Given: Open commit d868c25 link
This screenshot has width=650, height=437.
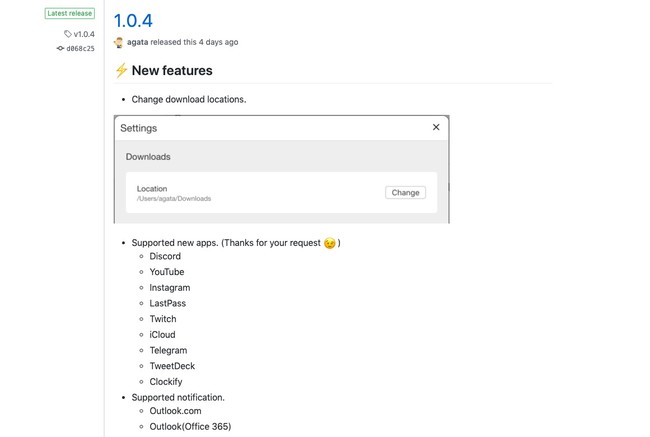Looking at the screenshot, I should pyautogui.click(x=80, y=48).
